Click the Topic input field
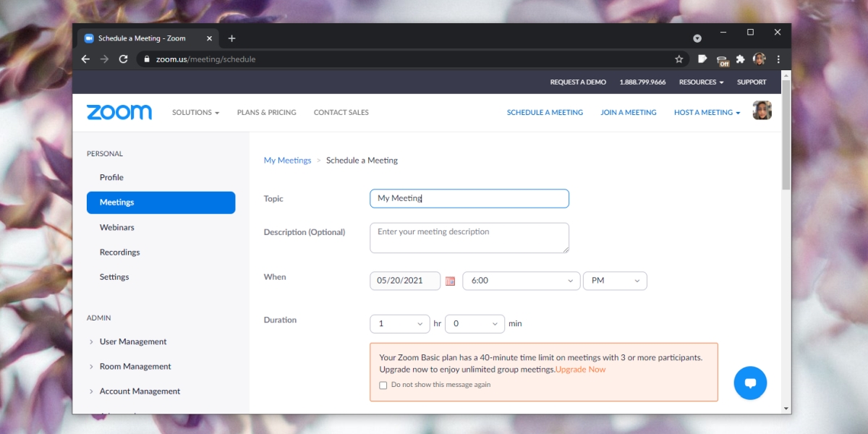 [x=469, y=198]
